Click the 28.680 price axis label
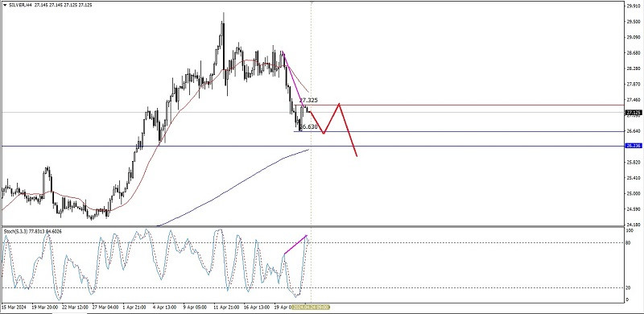Viewport: 644px width, 314px height. click(633, 53)
